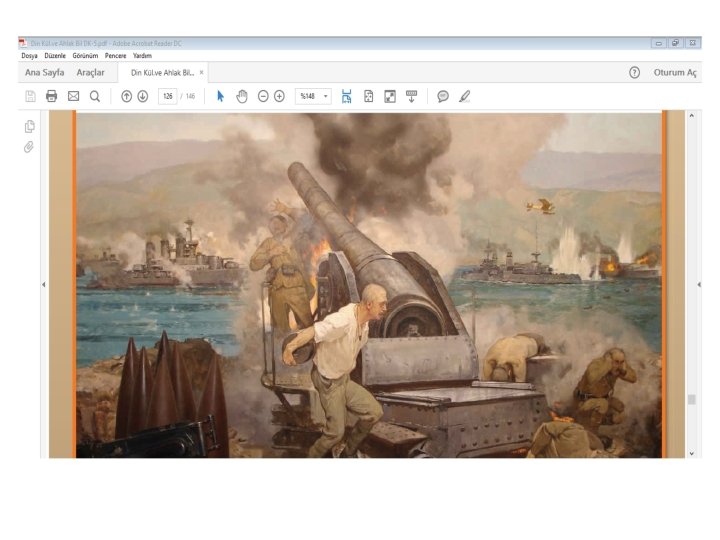Click the Save file icon

click(x=30, y=96)
